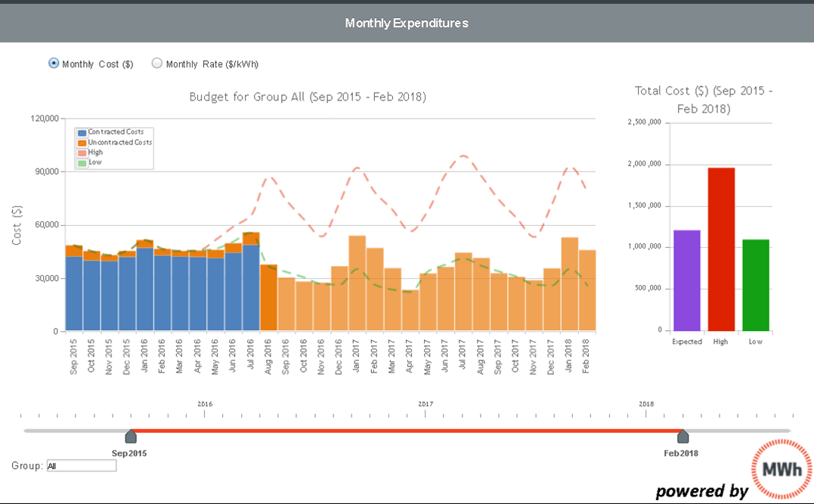The width and height of the screenshot is (814, 504).
Task: Click the Monthly Expenditures title bar
Action: point(407,23)
